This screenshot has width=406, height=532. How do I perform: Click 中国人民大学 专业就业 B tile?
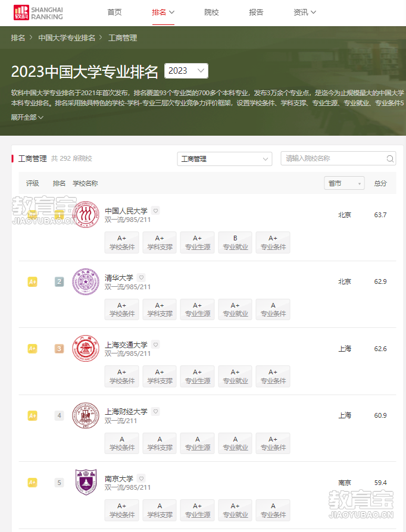coord(235,242)
